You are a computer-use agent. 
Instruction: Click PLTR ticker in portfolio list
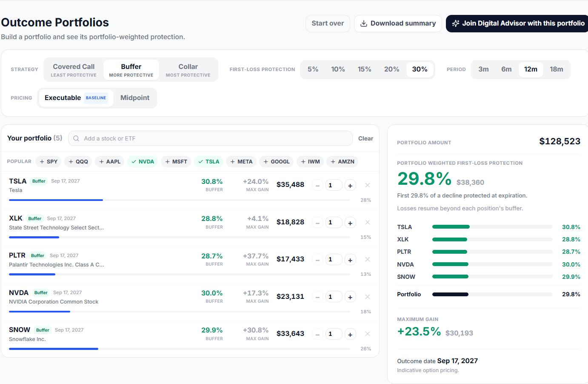(x=17, y=255)
